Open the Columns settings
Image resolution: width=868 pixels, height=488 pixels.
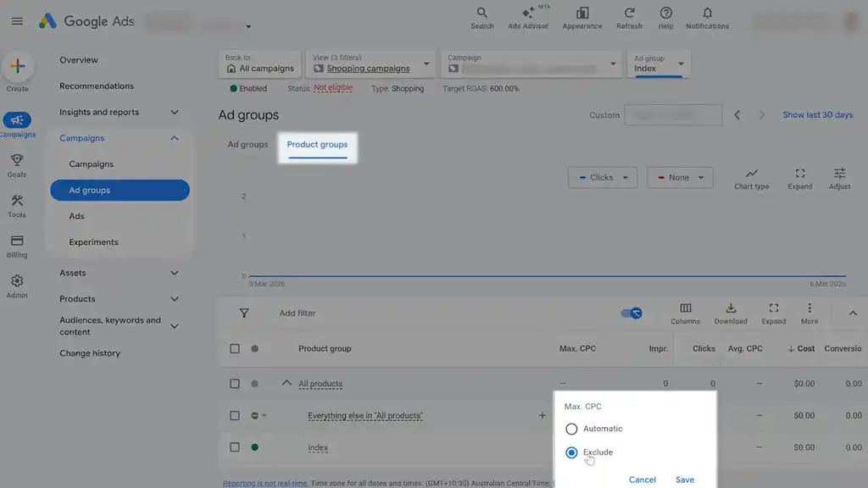coord(685,313)
